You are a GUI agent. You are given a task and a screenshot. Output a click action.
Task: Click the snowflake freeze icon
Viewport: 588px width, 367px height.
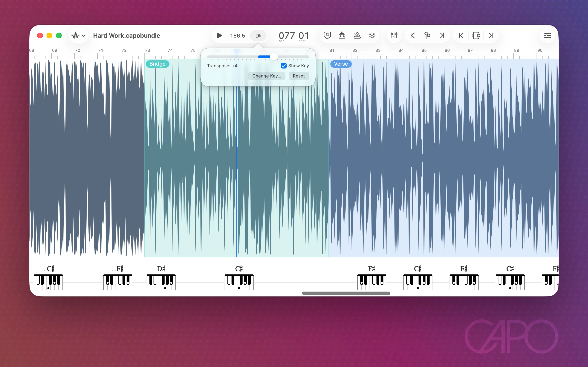(372, 35)
